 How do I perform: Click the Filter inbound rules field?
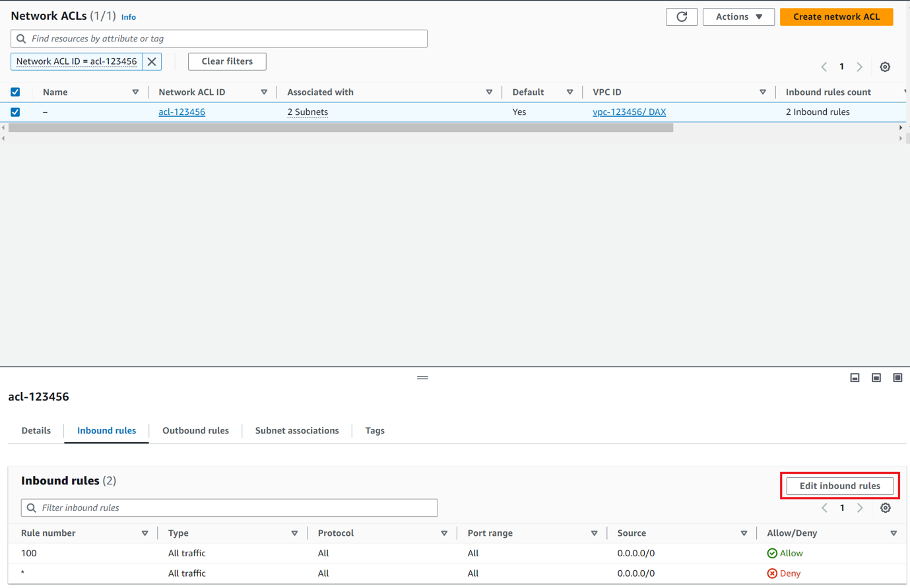click(x=230, y=508)
